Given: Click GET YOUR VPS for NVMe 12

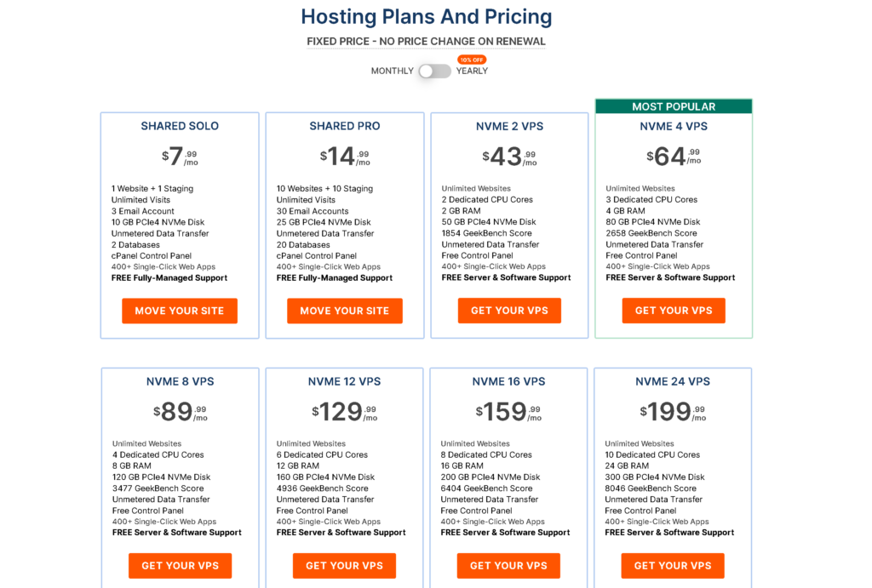Looking at the screenshot, I should (344, 565).
